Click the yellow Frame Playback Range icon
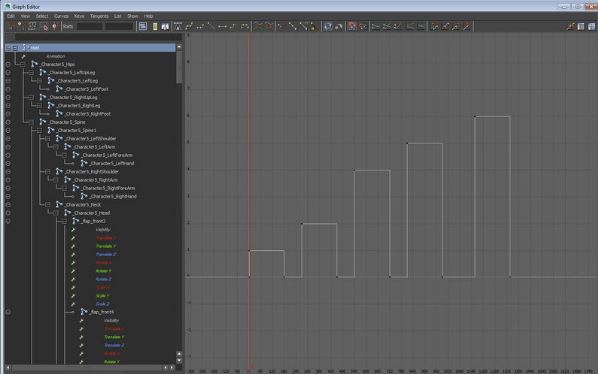Viewport: 598px width, 374px height. click(154, 26)
